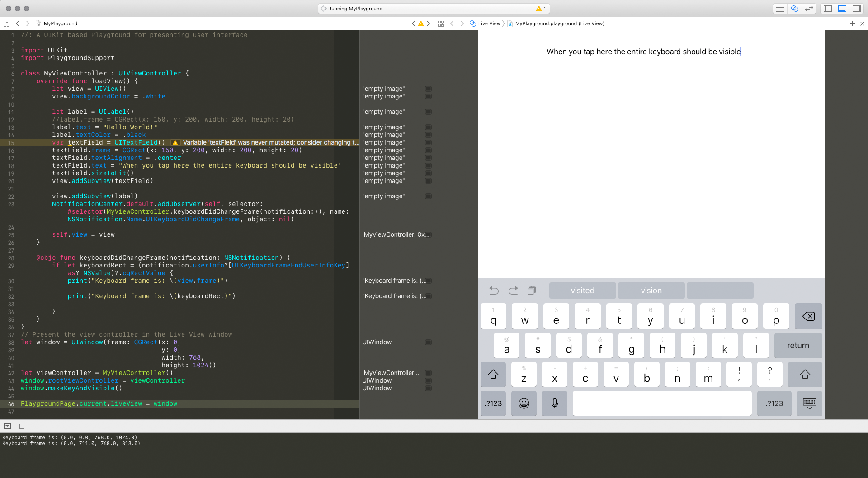The width and height of the screenshot is (868, 478).
Task: Show the version editor layout
Action: [809, 9]
